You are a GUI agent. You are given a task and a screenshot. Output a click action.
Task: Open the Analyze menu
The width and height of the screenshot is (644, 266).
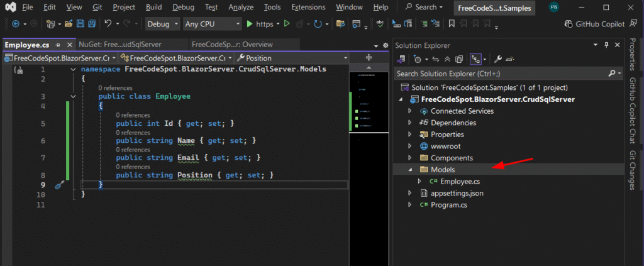241,7
